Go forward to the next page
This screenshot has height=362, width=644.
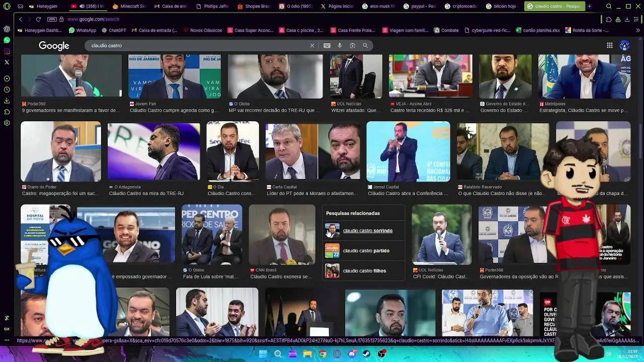29,19
